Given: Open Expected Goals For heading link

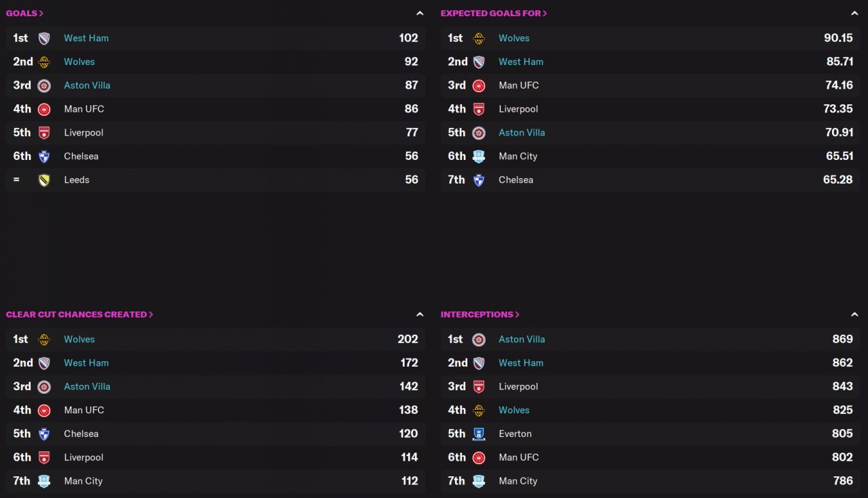Looking at the screenshot, I should [494, 14].
